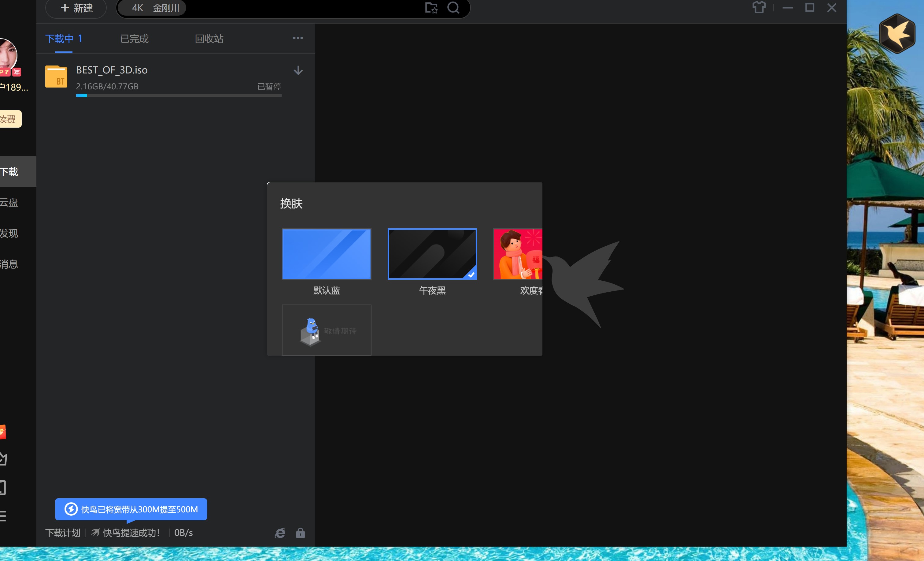Switch to the 回收站 tab
This screenshot has width=924, height=561.
pyautogui.click(x=209, y=39)
